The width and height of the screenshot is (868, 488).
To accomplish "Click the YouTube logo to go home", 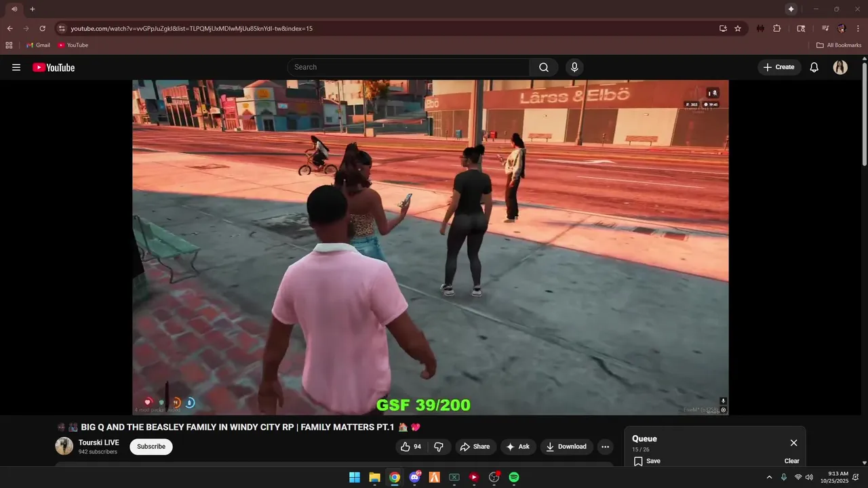I will (x=54, y=67).
